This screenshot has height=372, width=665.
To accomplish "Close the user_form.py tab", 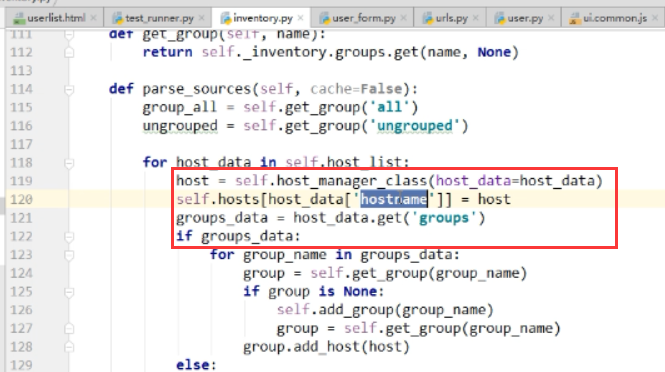I will tap(403, 18).
